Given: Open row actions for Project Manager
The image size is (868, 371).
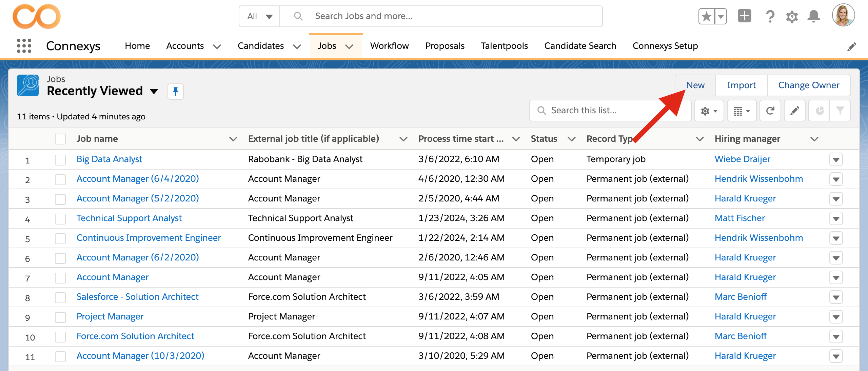Looking at the screenshot, I should [836, 317].
